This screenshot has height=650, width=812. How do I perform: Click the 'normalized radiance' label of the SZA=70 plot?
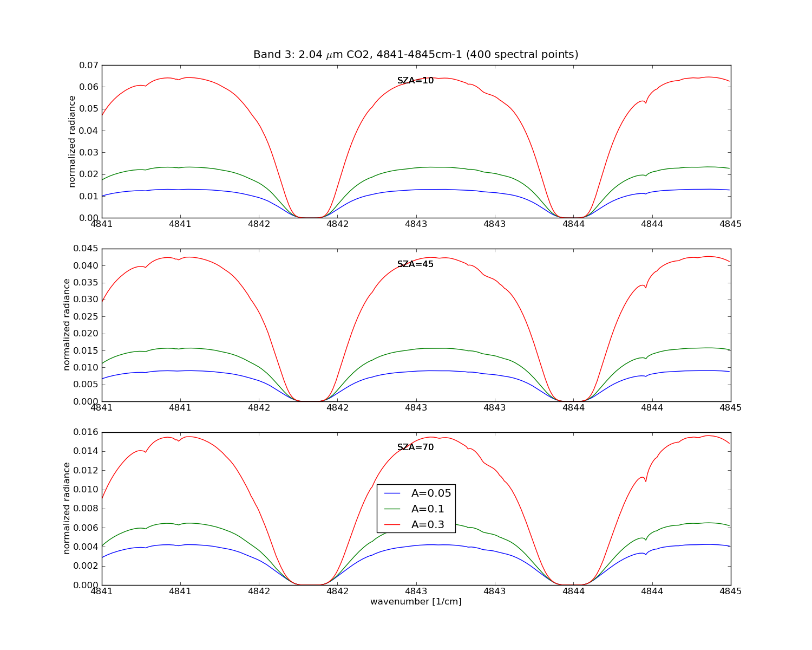tap(67, 508)
